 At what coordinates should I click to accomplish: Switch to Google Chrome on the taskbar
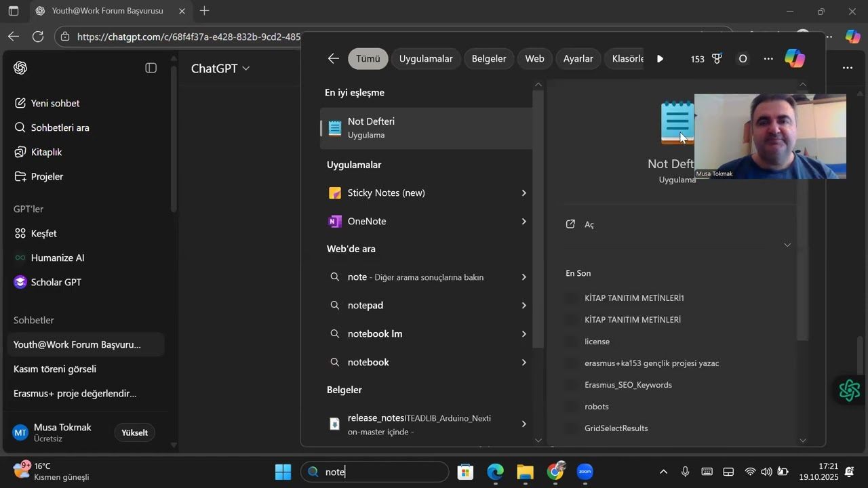(x=555, y=472)
